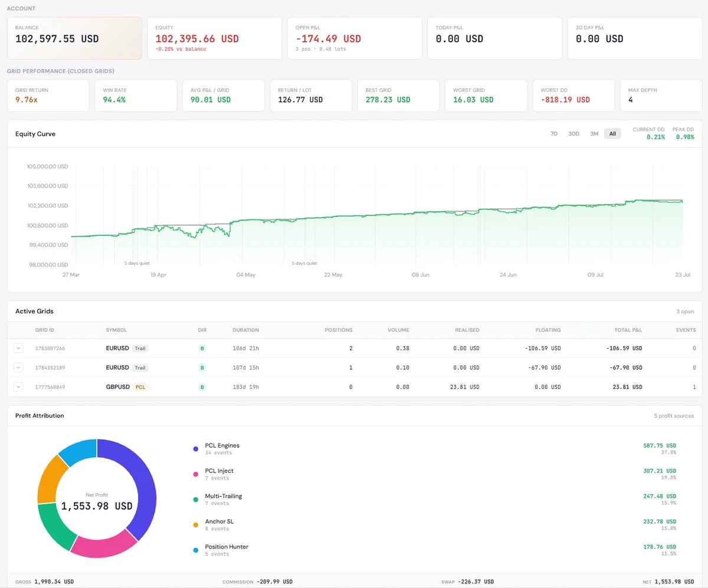
Task: Sort by the POSITIONS column header
Action: coord(339,330)
